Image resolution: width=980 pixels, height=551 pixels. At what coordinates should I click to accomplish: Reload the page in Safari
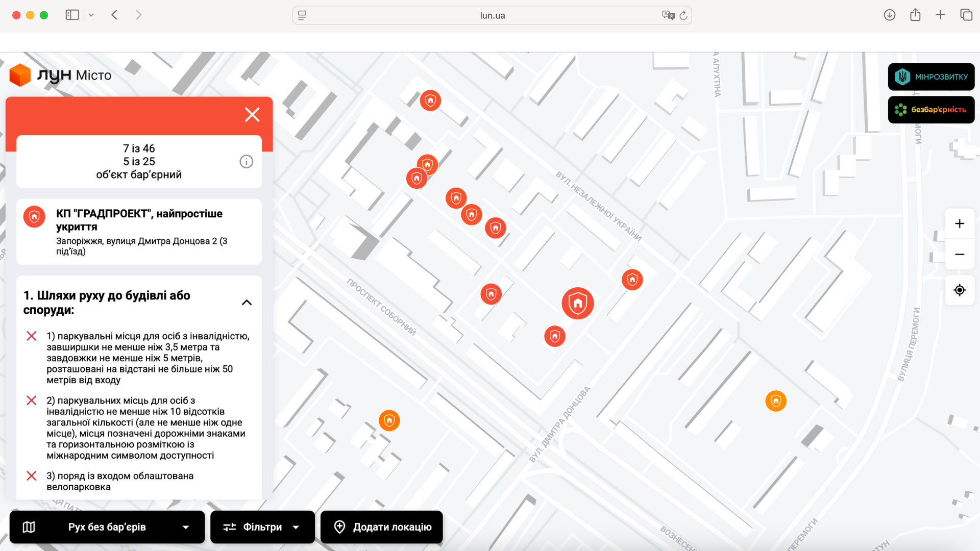pyautogui.click(x=683, y=15)
